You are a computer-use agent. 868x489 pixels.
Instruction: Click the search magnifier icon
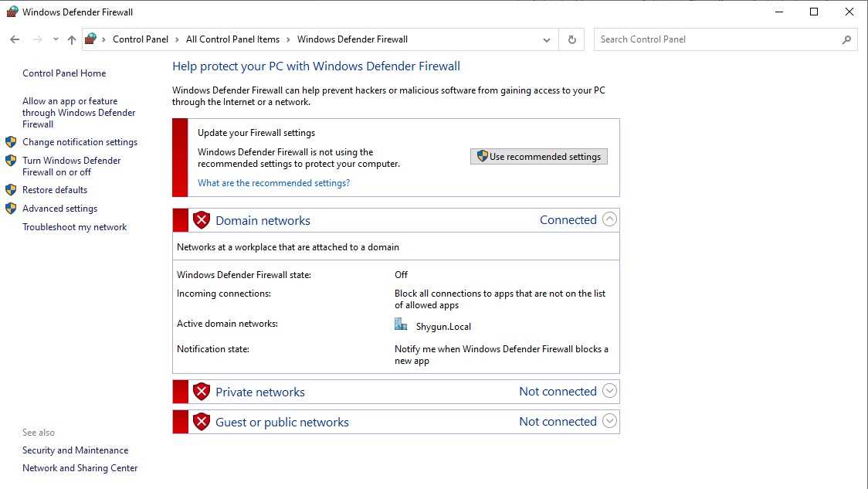[x=846, y=39]
